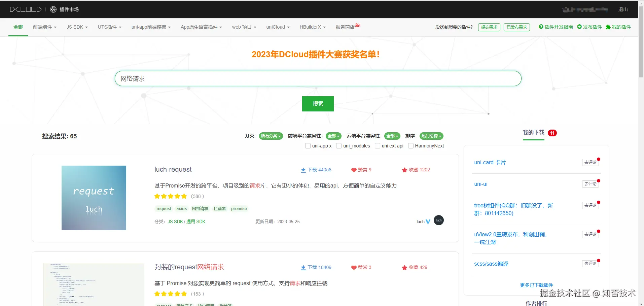Open the 封装的request网络请求 code thumbnail

click(x=94, y=284)
